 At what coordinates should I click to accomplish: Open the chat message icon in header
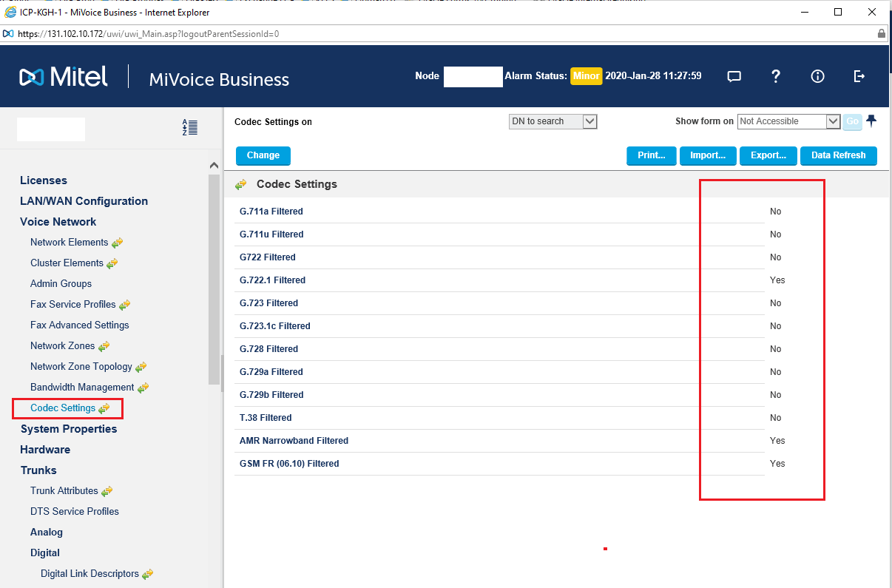[734, 76]
